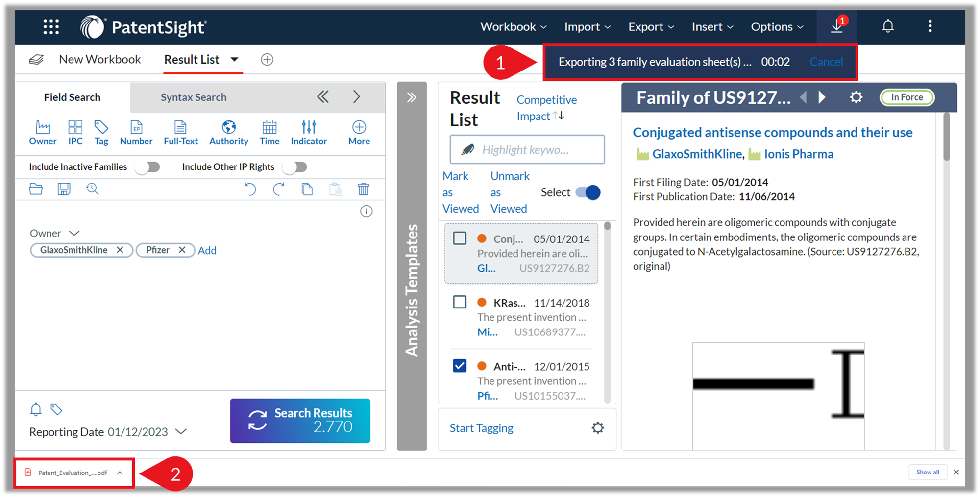Copy the search query
The width and height of the screenshot is (980, 497).
point(307,189)
